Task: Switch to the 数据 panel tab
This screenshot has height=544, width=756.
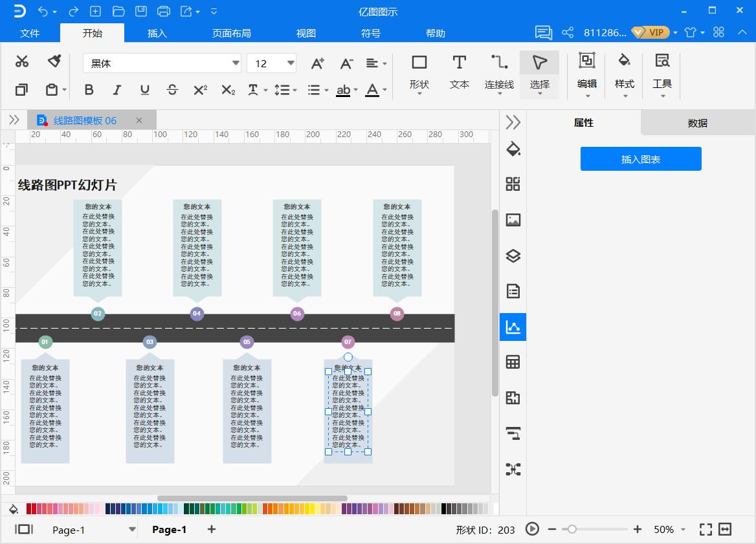Action: pyautogui.click(x=697, y=123)
